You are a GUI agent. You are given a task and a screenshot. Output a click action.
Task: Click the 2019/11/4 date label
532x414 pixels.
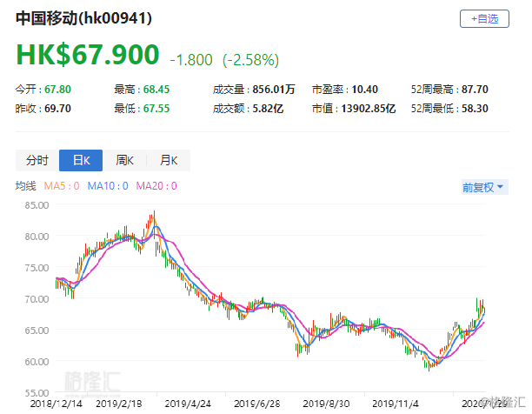point(396,404)
